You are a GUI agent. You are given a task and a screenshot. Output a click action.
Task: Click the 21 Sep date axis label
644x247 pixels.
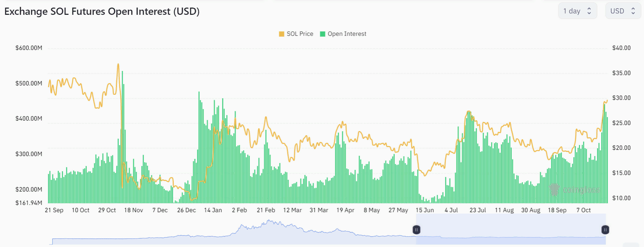pos(54,210)
